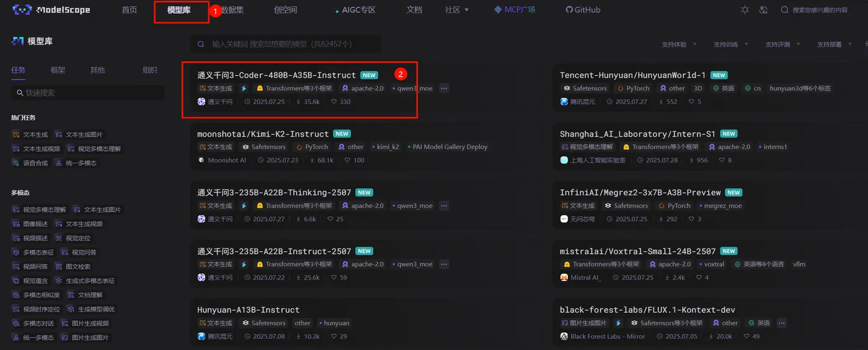
Task: Filter by 图文检索 task
Action: [73, 266]
